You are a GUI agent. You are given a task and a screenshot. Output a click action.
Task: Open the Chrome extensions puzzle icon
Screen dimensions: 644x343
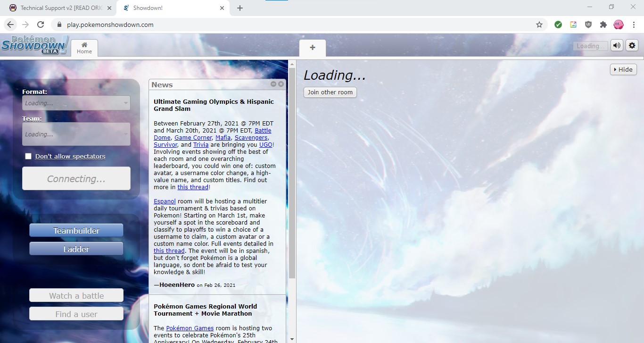point(603,25)
